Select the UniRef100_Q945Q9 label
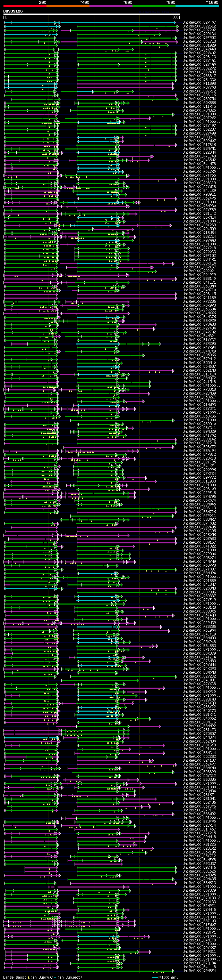Viewport: 222px width, 980px height. (x=199, y=229)
